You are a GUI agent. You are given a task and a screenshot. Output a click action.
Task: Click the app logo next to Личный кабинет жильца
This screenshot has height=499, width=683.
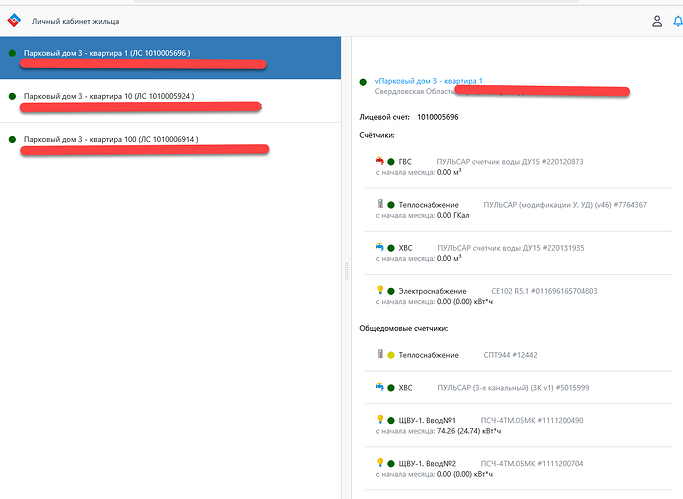pos(14,20)
